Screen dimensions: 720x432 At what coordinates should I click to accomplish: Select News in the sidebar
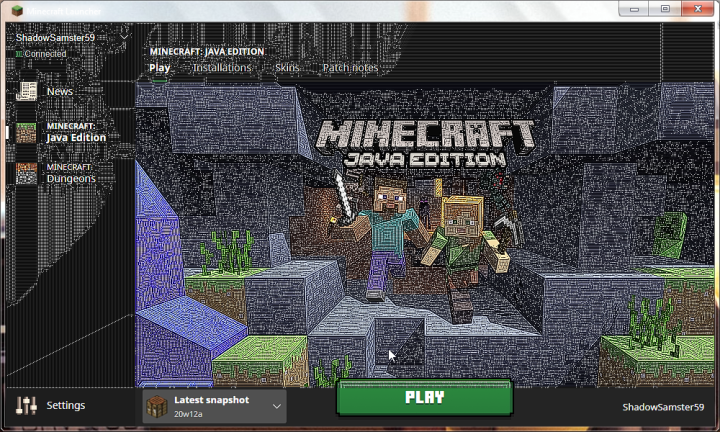click(x=60, y=91)
